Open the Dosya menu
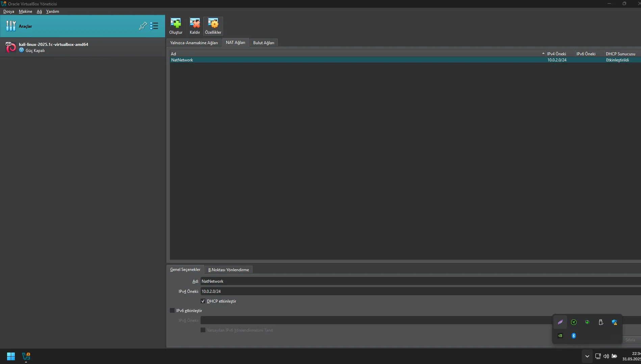641x364 pixels. pos(9,11)
